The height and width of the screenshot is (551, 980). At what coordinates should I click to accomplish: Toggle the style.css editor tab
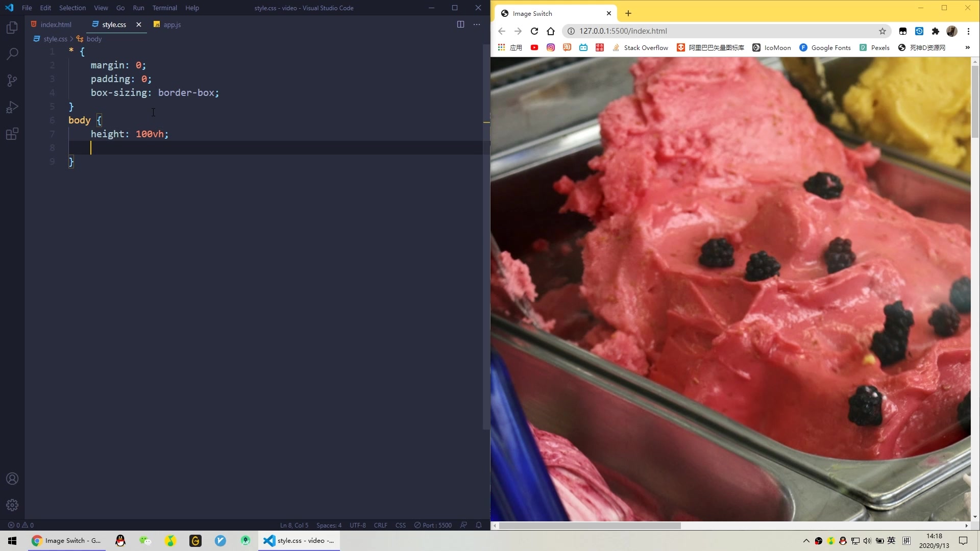114,24
